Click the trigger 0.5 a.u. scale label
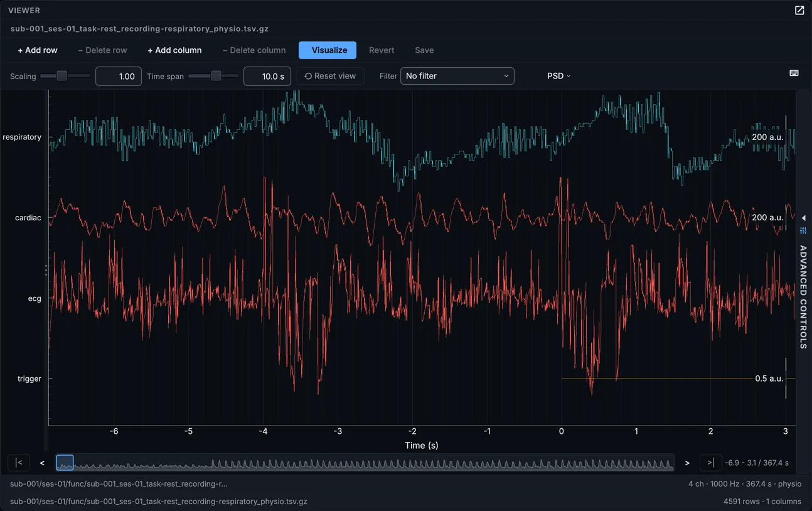The height and width of the screenshot is (511, 812). (769, 379)
